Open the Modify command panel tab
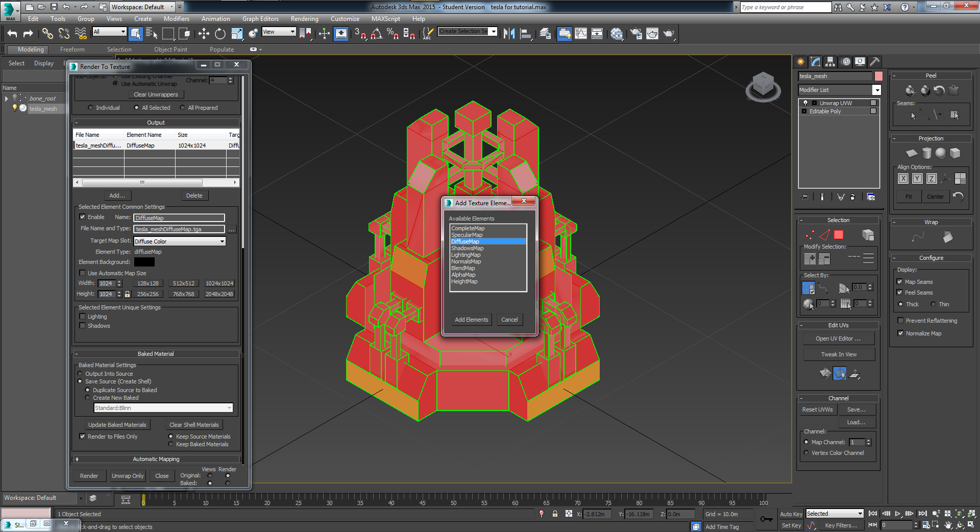This screenshot has width=980, height=532. pos(816,62)
